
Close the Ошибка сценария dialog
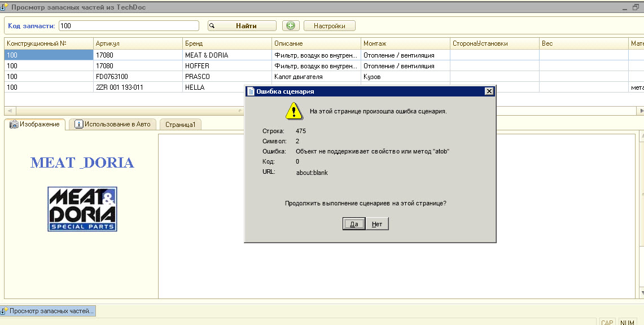(489, 91)
